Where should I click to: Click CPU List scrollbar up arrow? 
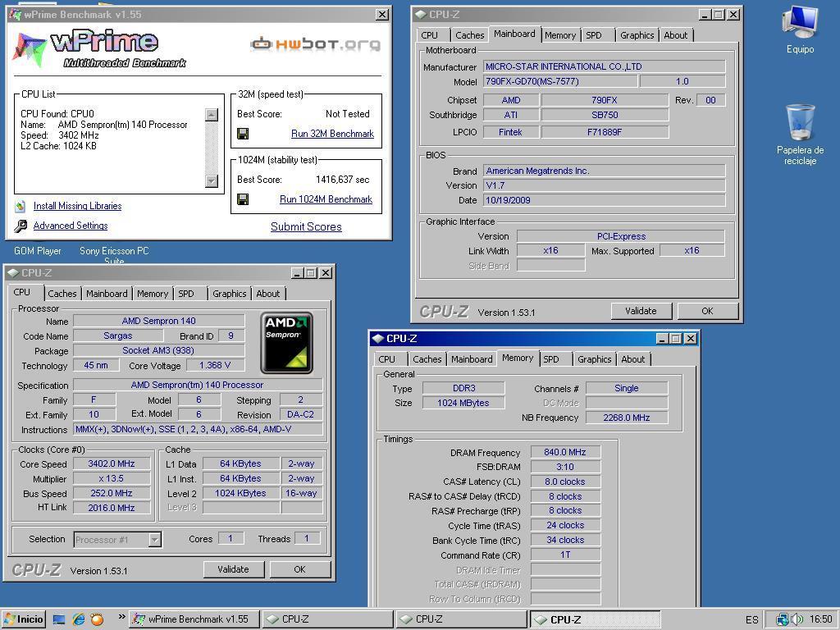coord(212,115)
